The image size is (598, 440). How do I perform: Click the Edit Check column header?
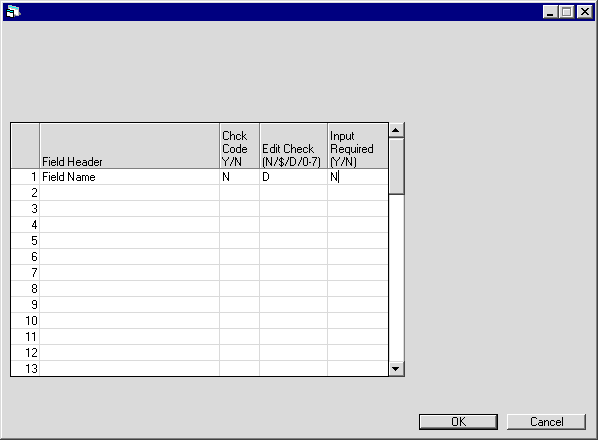pos(293,146)
